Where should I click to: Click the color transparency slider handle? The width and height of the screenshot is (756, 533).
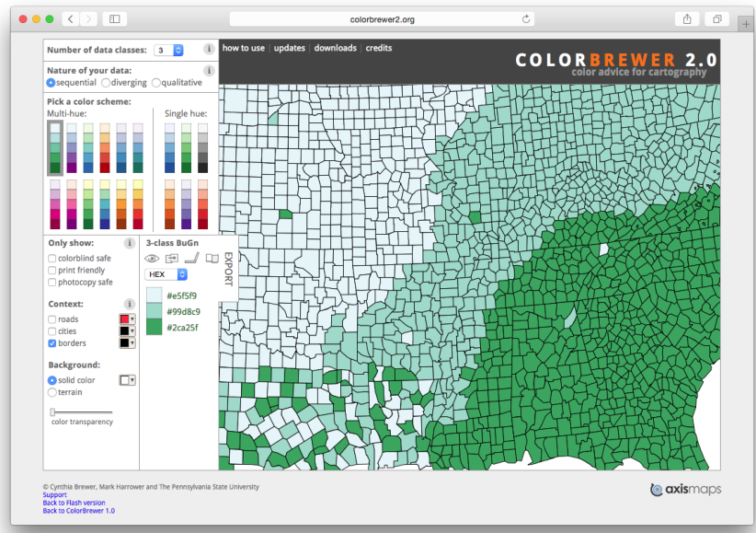tap(52, 411)
